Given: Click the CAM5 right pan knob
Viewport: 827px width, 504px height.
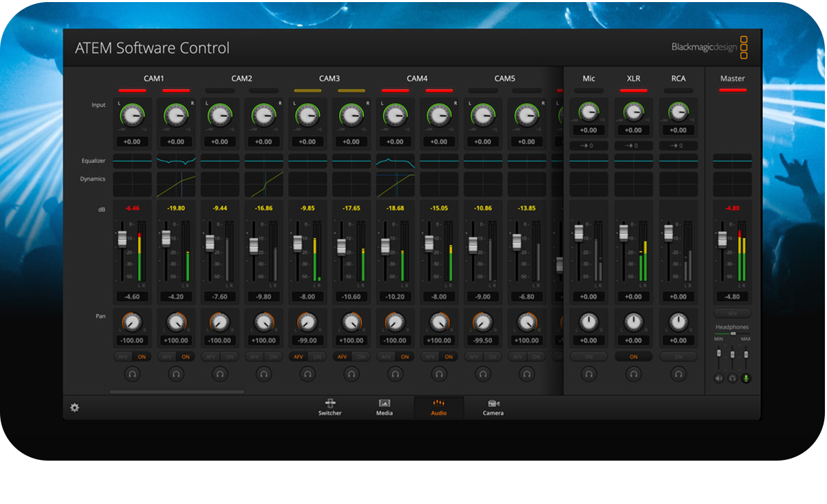Looking at the screenshot, I should point(527,322).
